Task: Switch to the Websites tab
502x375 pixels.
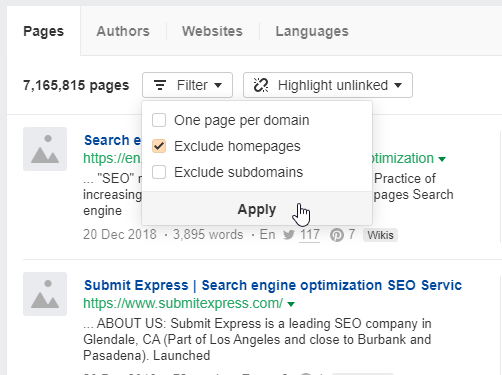Action: point(212,31)
